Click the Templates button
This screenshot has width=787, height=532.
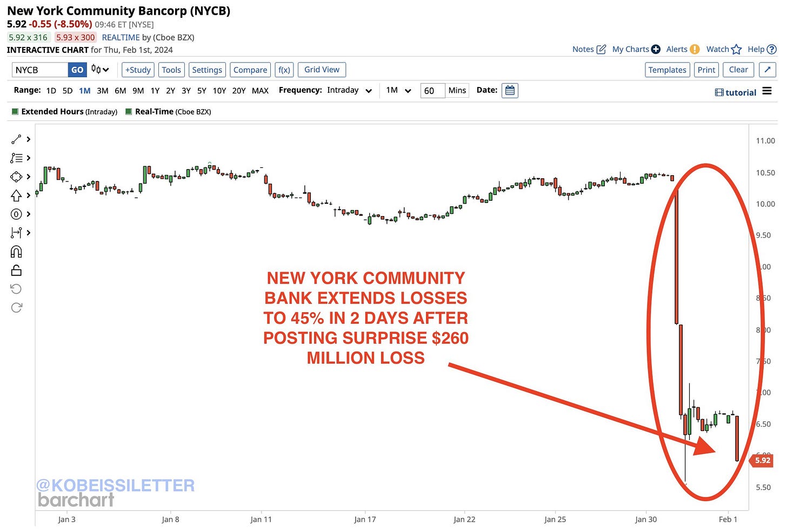pyautogui.click(x=667, y=70)
